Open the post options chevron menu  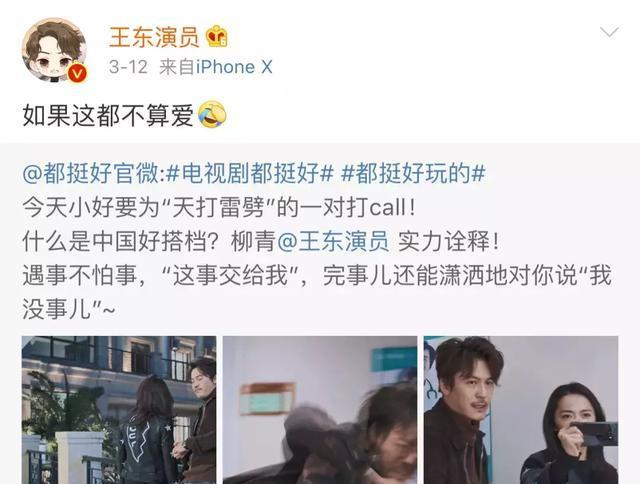tap(609, 32)
